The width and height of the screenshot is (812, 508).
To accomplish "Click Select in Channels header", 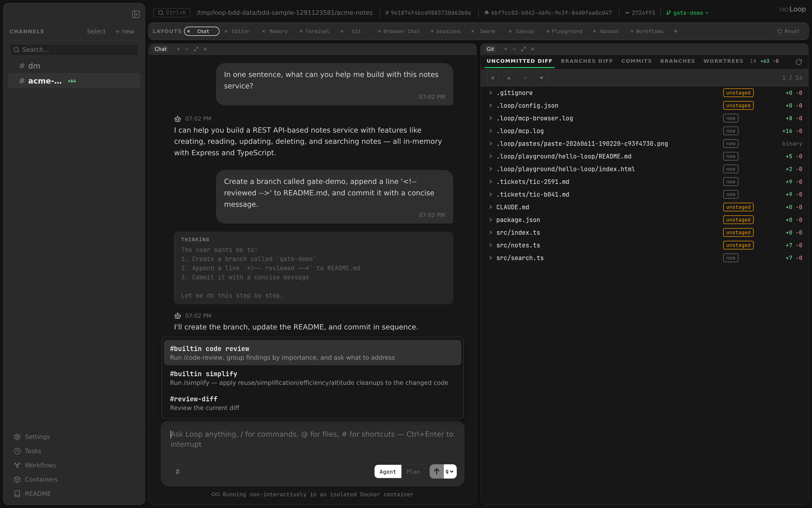I will pyautogui.click(x=96, y=31).
